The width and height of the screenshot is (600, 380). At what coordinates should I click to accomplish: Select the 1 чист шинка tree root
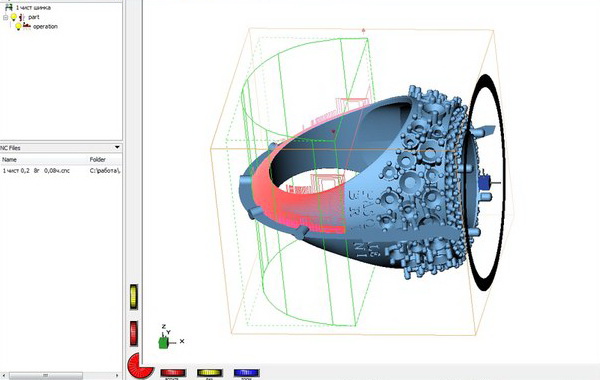33,7
